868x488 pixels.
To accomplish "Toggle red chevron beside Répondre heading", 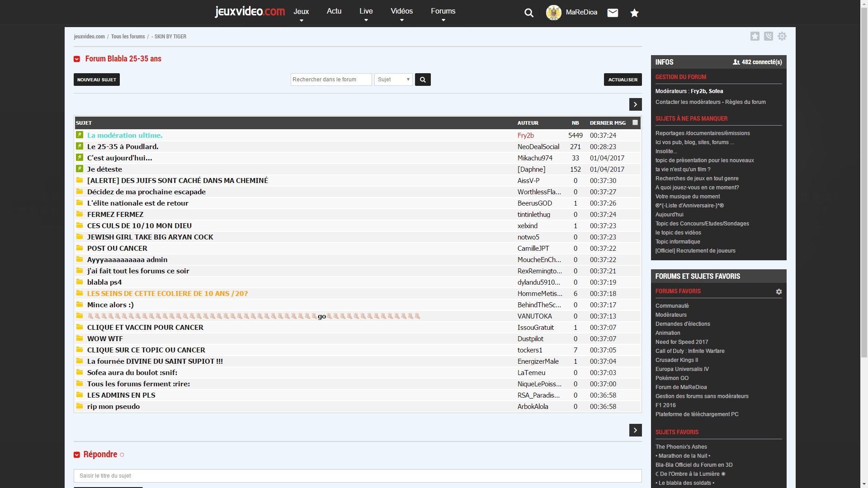I will click(x=77, y=455).
